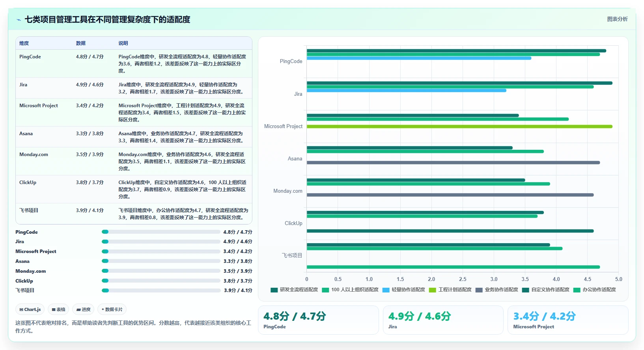Viewport: 644px width, 350px height.
Task: Click the table value 3.9分 / 4.1分
Action: (x=90, y=210)
